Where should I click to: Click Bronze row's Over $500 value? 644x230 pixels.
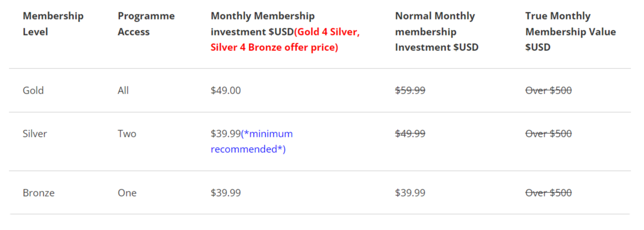click(x=548, y=193)
